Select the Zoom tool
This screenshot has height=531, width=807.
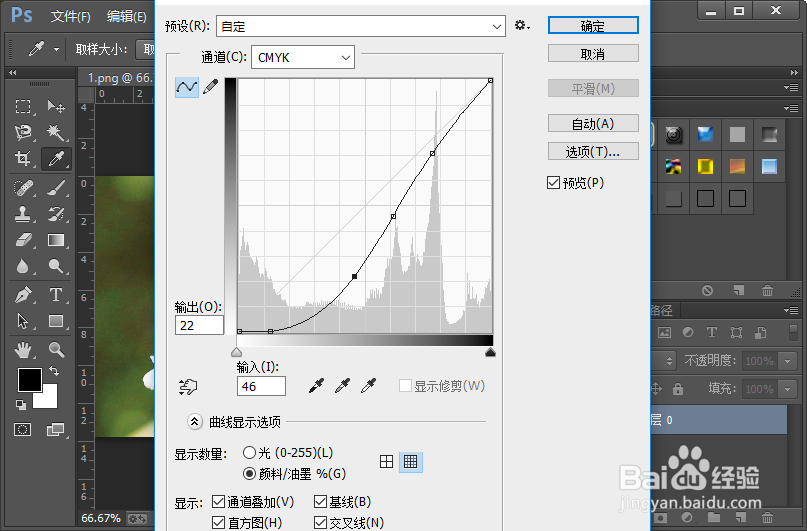tap(56, 350)
